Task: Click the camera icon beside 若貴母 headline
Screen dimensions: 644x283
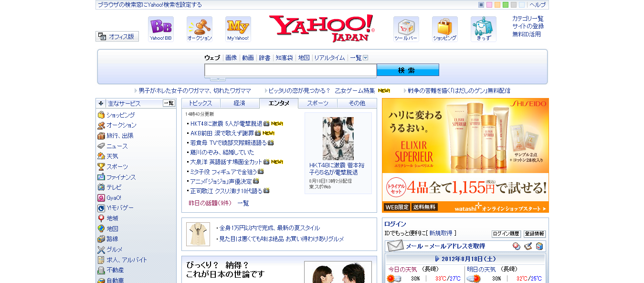Action: click(x=271, y=142)
